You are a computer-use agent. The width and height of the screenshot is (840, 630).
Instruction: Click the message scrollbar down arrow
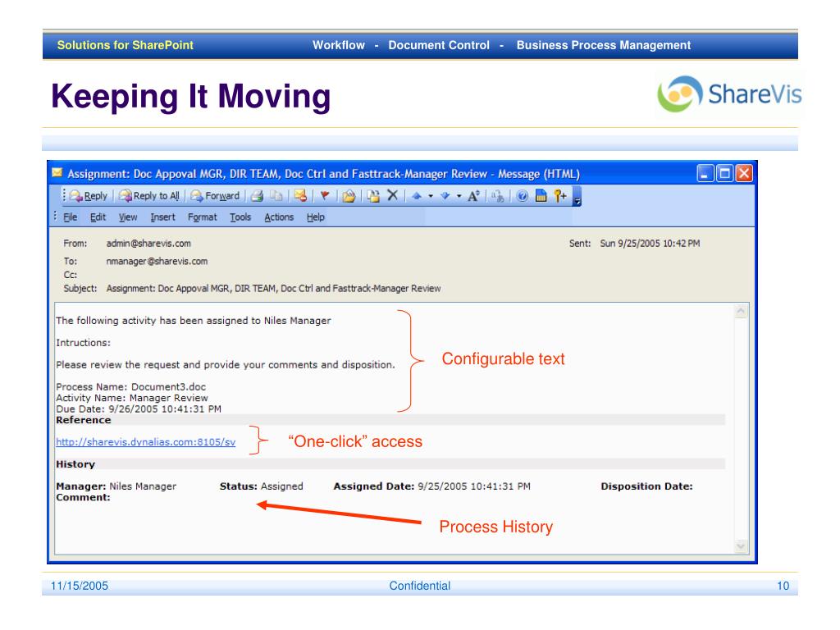click(x=741, y=546)
